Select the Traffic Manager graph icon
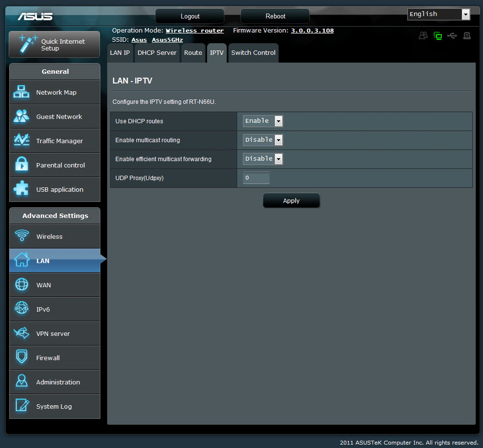Image resolution: width=483 pixels, height=448 pixels. pyautogui.click(x=21, y=141)
